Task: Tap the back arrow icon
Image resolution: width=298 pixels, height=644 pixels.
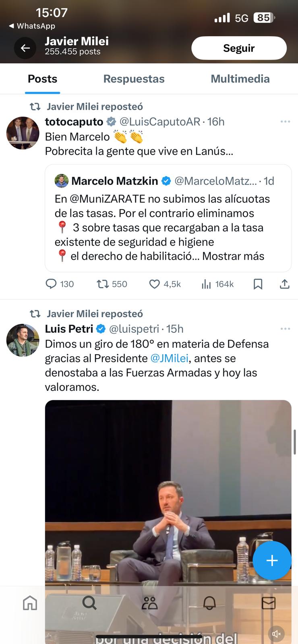Action: pyautogui.click(x=25, y=48)
